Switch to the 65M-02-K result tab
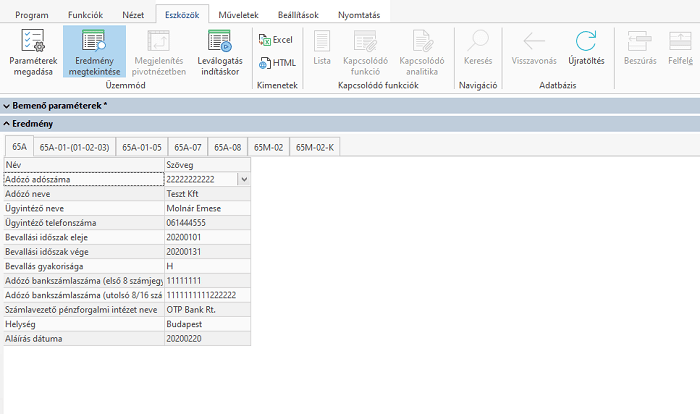 click(x=318, y=147)
